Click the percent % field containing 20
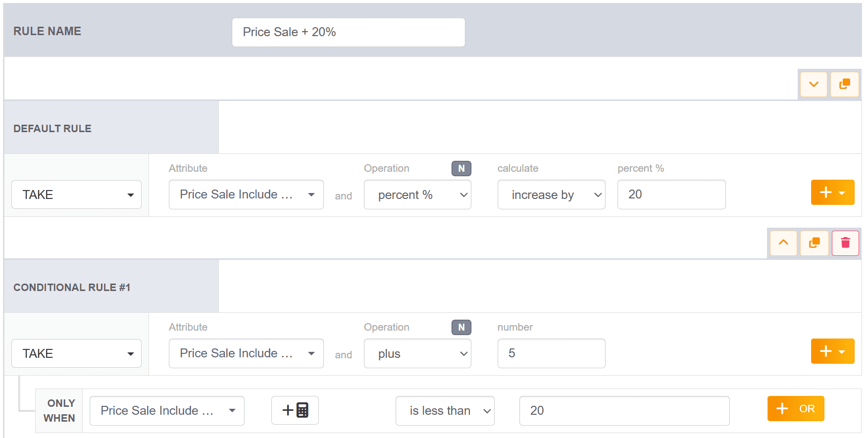This screenshot has height=438, width=868. [671, 195]
